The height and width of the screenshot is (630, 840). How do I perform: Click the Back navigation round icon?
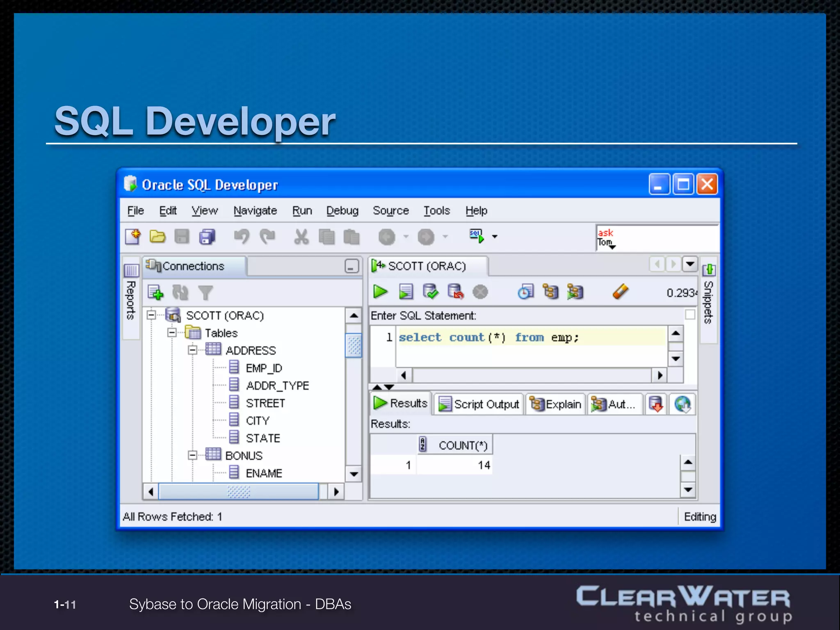387,237
